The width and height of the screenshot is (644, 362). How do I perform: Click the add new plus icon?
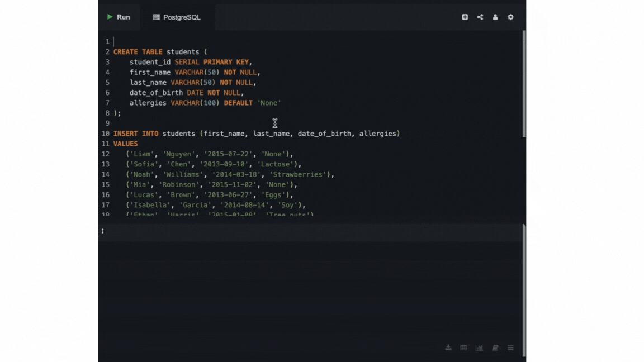click(465, 17)
